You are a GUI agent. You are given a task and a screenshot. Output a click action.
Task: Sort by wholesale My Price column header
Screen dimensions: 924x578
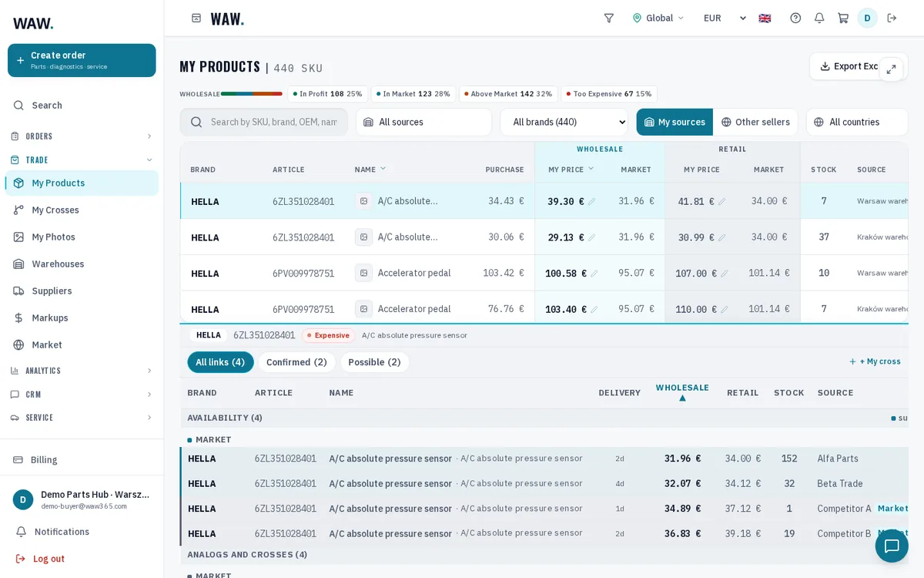tap(571, 170)
